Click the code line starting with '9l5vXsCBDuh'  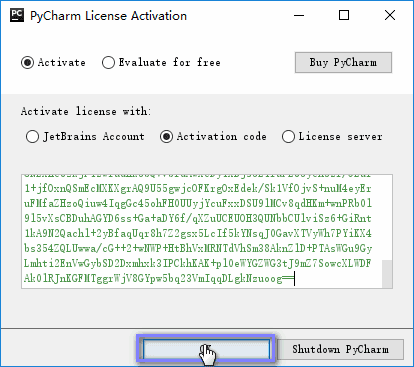(198, 218)
